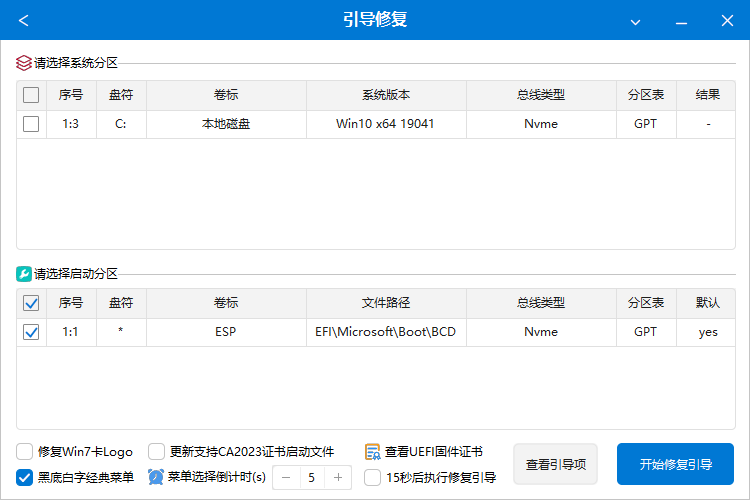The image size is (750, 500).
Task: Uncheck the select-all box in boot partition header
Action: [31, 303]
